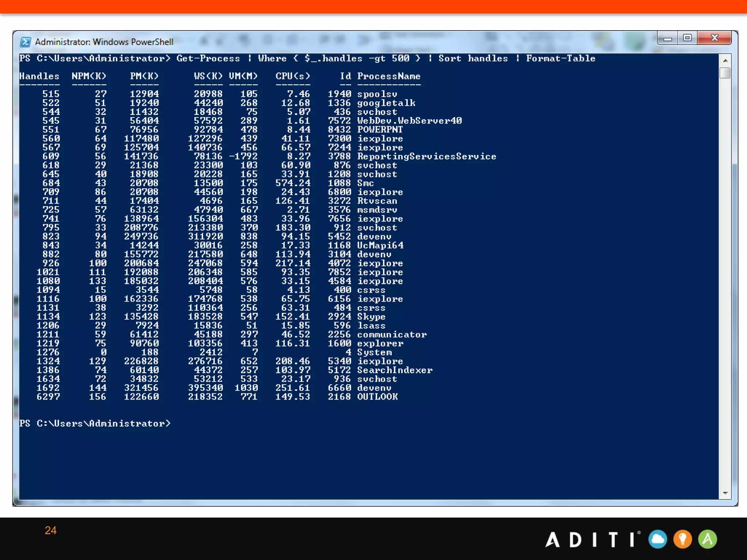Click the ReportingServicesService process name
The height and width of the screenshot is (560, 747).
point(426,156)
